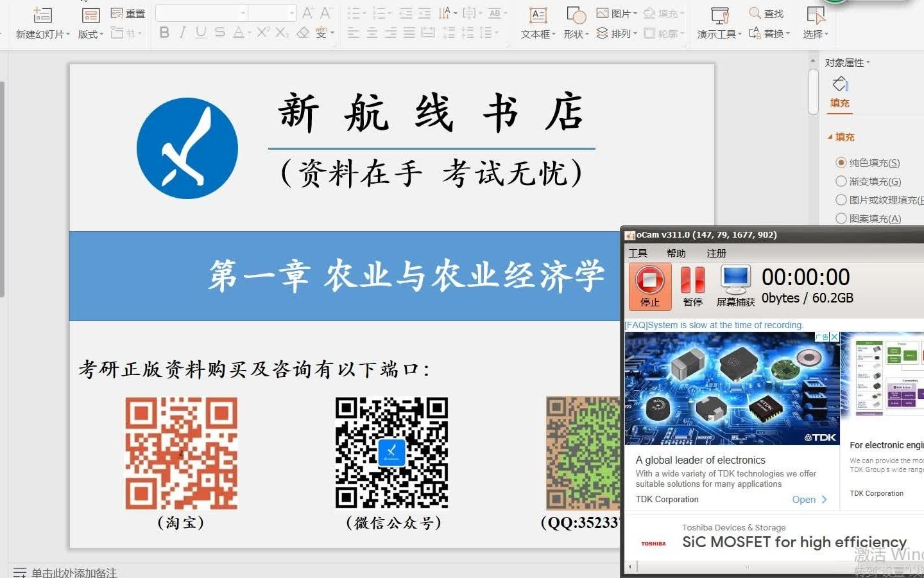This screenshot has height=578, width=924.
Task: Click the Increase font size icon
Action: click(x=308, y=13)
